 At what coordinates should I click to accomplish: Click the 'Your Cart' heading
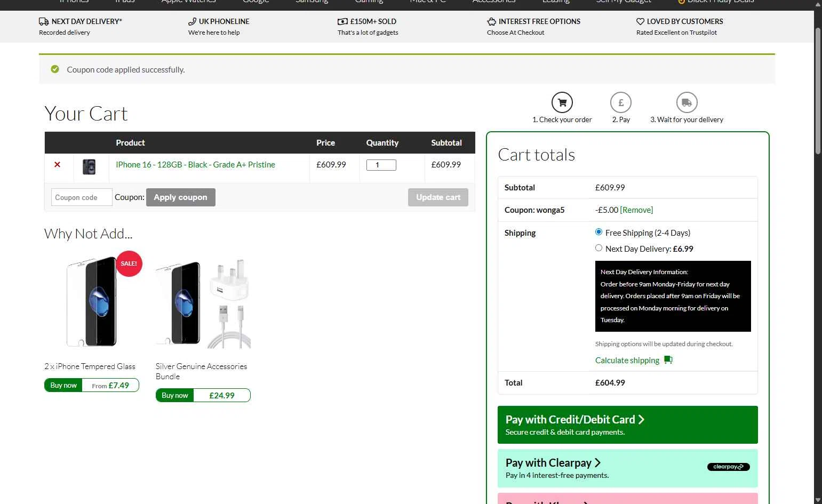point(86,114)
